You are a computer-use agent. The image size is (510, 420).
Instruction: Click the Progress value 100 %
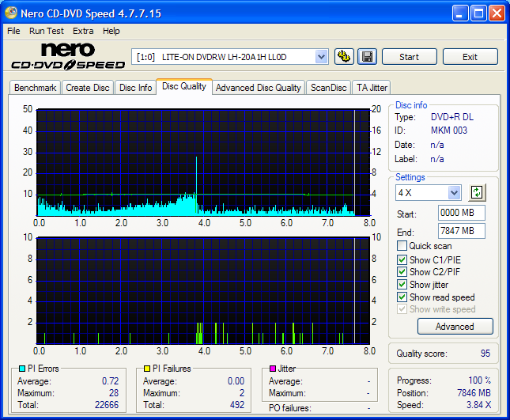point(480,380)
